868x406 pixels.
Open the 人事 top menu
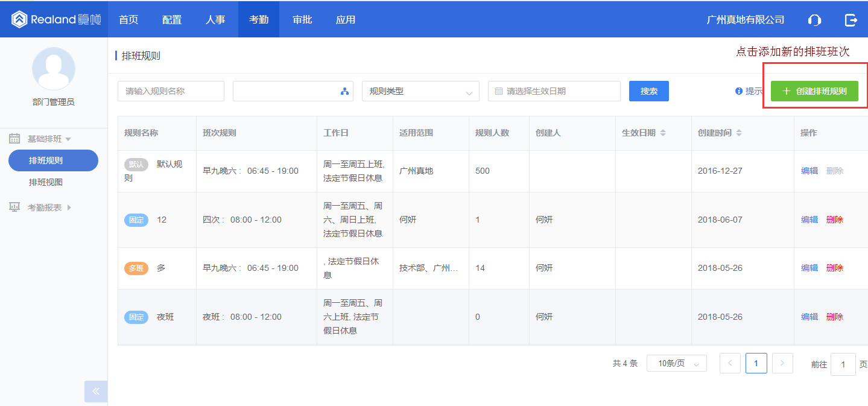click(215, 20)
